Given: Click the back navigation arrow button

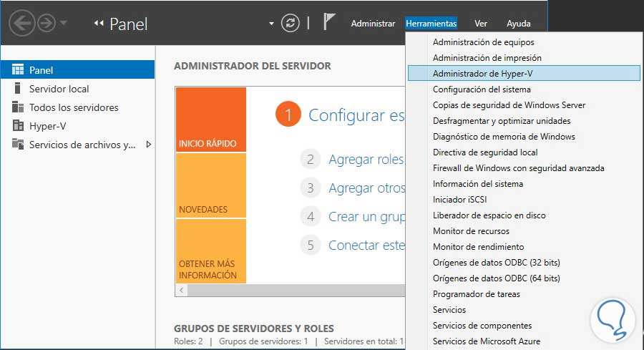Looking at the screenshot, I should point(21,23).
